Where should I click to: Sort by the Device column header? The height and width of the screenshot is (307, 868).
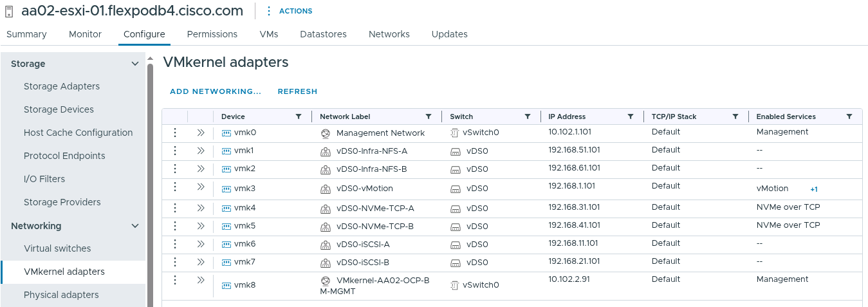pos(233,116)
